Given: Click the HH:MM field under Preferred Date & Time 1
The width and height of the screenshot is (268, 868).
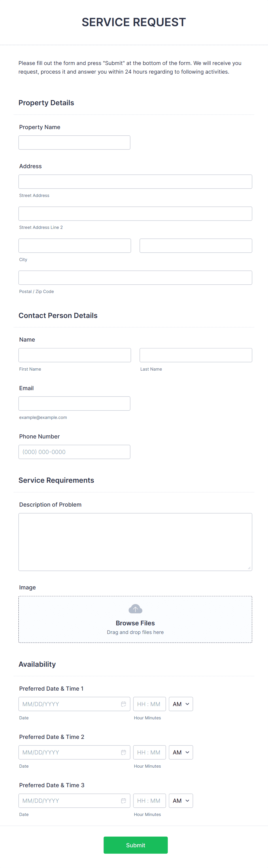Looking at the screenshot, I should pos(150,704).
